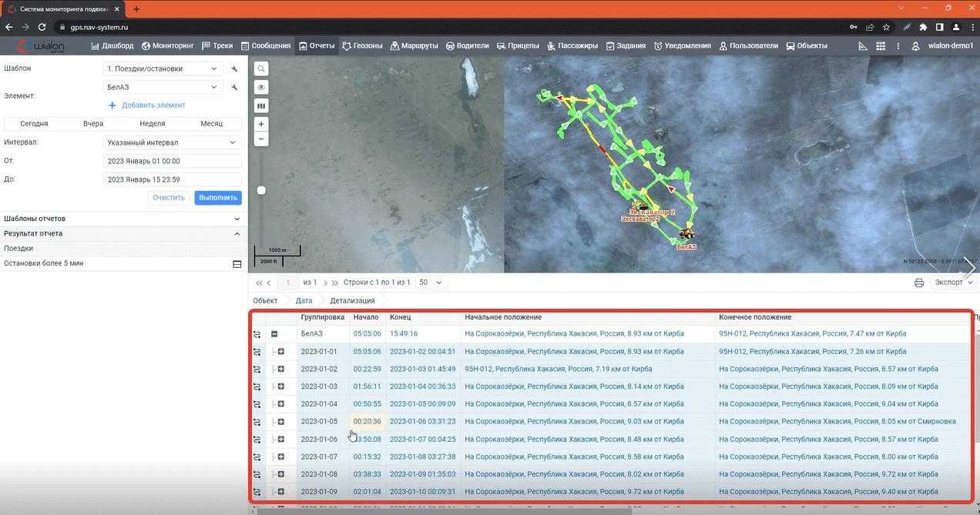Open the apps grid icon in Wialon header
The width and height of the screenshot is (980, 515).
point(881,46)
